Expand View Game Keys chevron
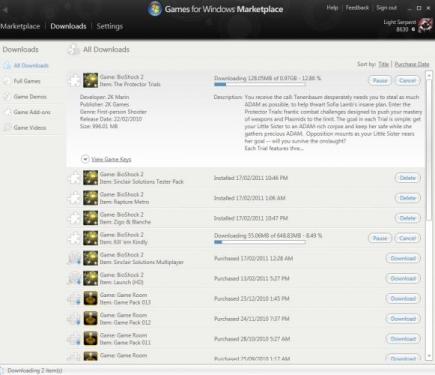Screen dimensions: 435x375 tap(85, 159)
